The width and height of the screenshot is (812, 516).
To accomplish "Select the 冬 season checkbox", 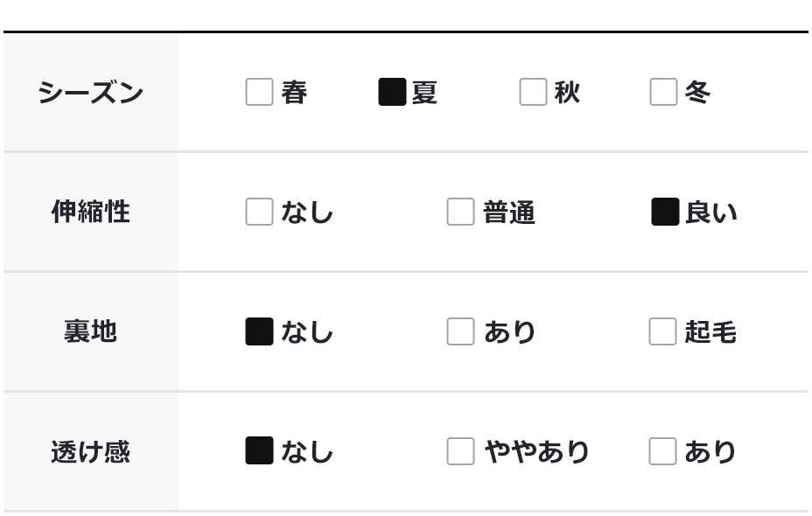I will [663, 92].
